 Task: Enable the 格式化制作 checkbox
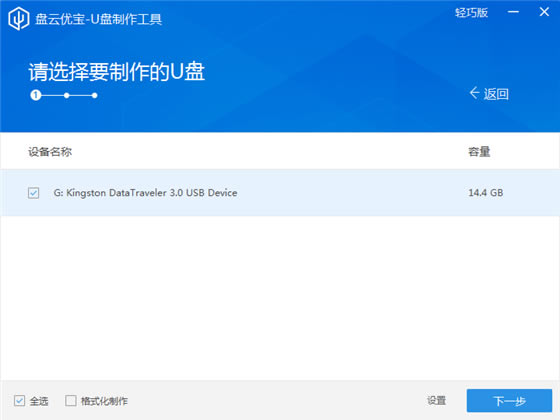coord(71,400)
